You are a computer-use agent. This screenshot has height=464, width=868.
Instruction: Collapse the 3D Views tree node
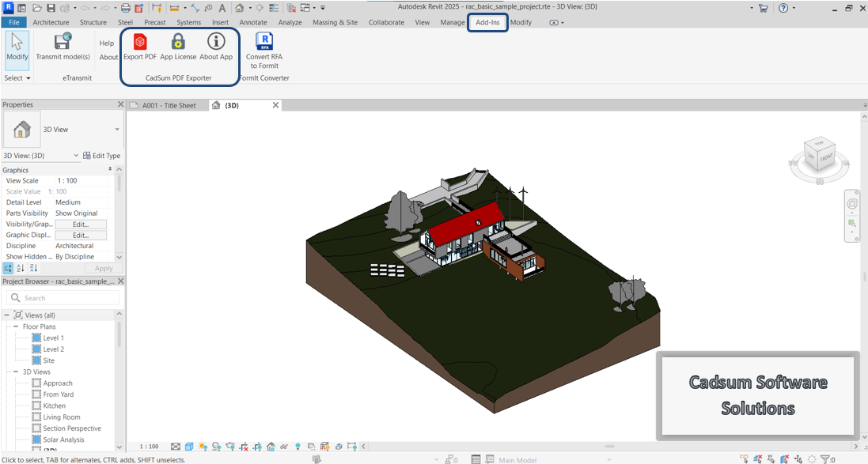tap(16, 372)
